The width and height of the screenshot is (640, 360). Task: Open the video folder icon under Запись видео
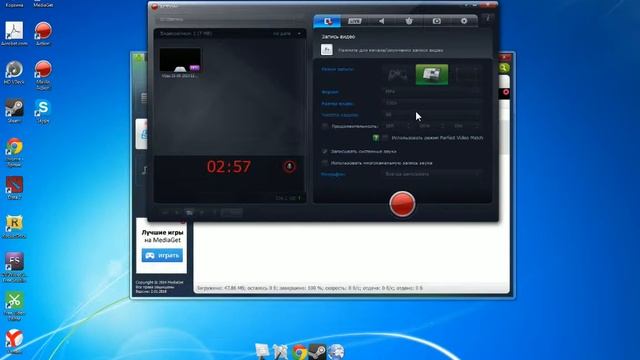click(x=327, y=50)
